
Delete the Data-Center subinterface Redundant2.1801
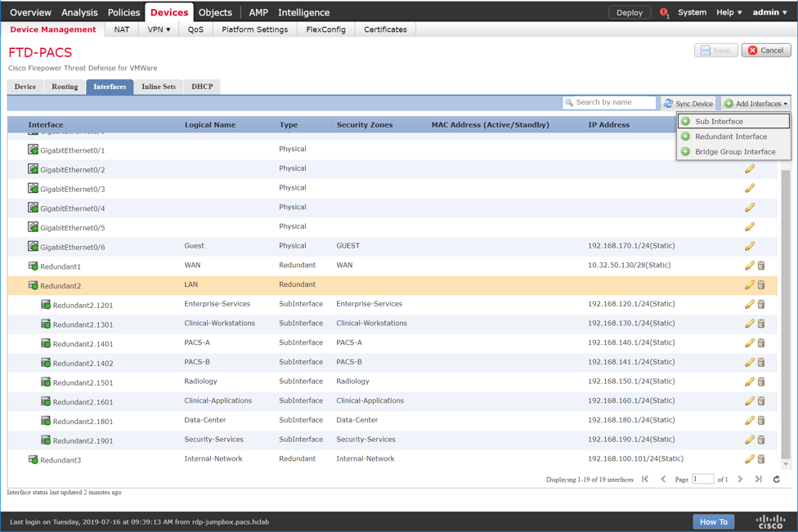pos(761,421)
